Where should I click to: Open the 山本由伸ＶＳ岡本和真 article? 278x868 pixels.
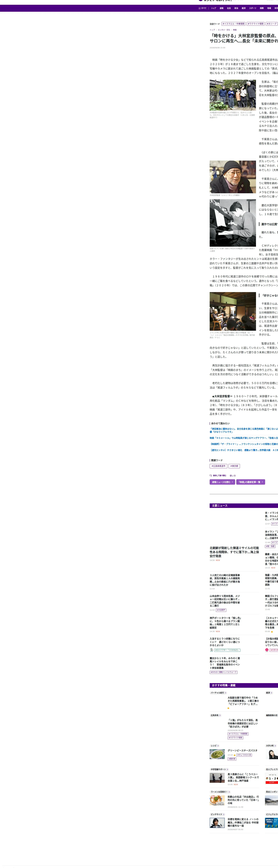coord(225,601)
